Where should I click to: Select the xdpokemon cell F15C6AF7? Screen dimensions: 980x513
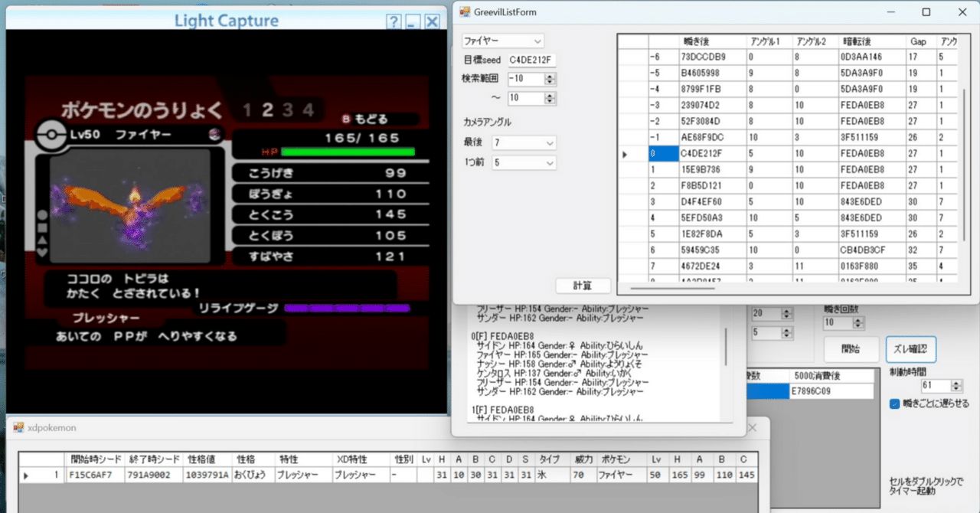96,475
